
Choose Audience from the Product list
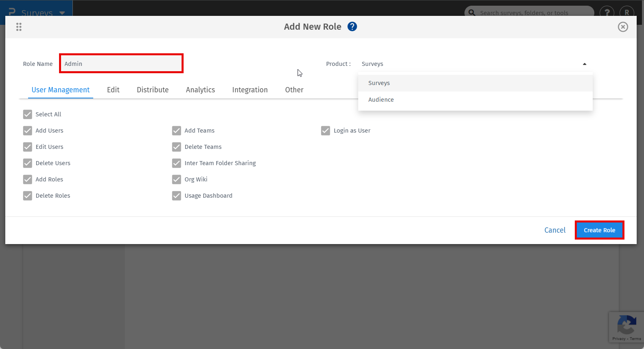[475, 100]
